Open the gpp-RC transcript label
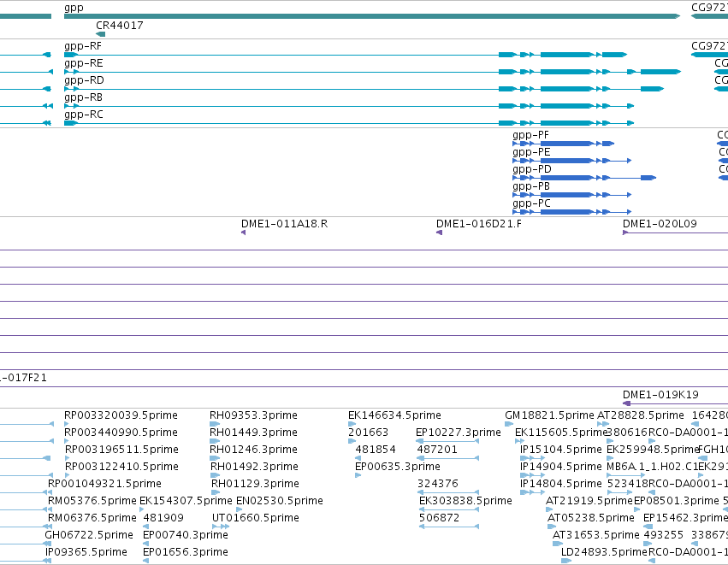This screenshot has width=728, height=565. coord(84,115)
